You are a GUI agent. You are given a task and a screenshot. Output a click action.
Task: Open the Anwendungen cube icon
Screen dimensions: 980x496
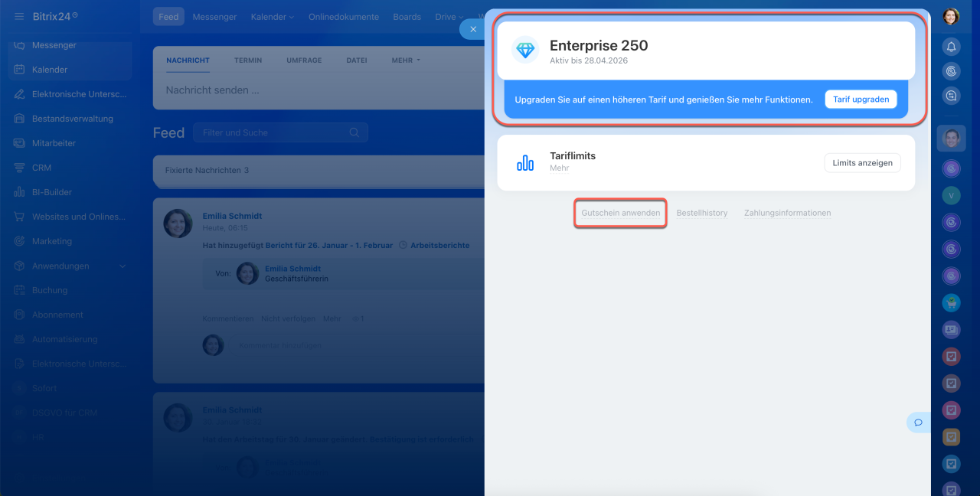19,266
